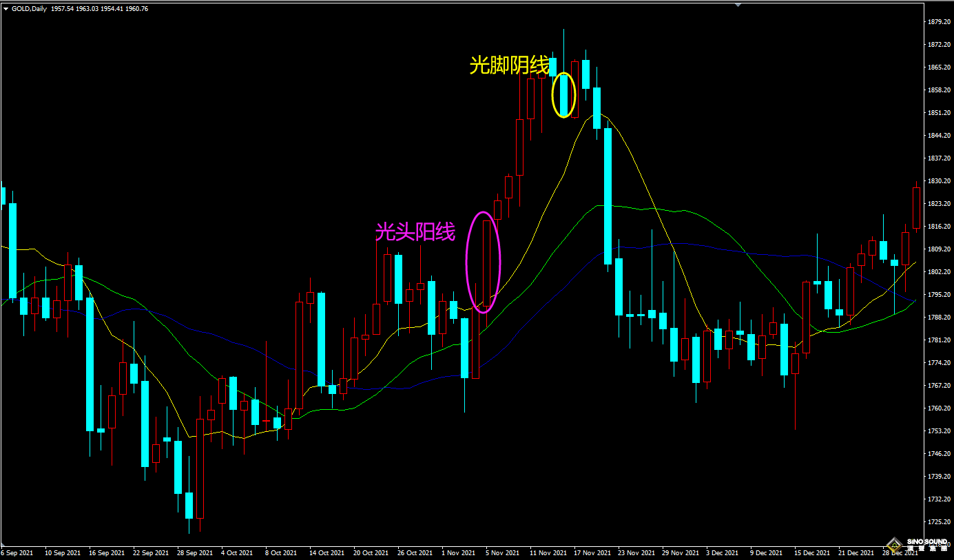Viewport: 954px width, 560px height.
Task: Click the 15 Dec 2021 date label
Action: (811, 552)
